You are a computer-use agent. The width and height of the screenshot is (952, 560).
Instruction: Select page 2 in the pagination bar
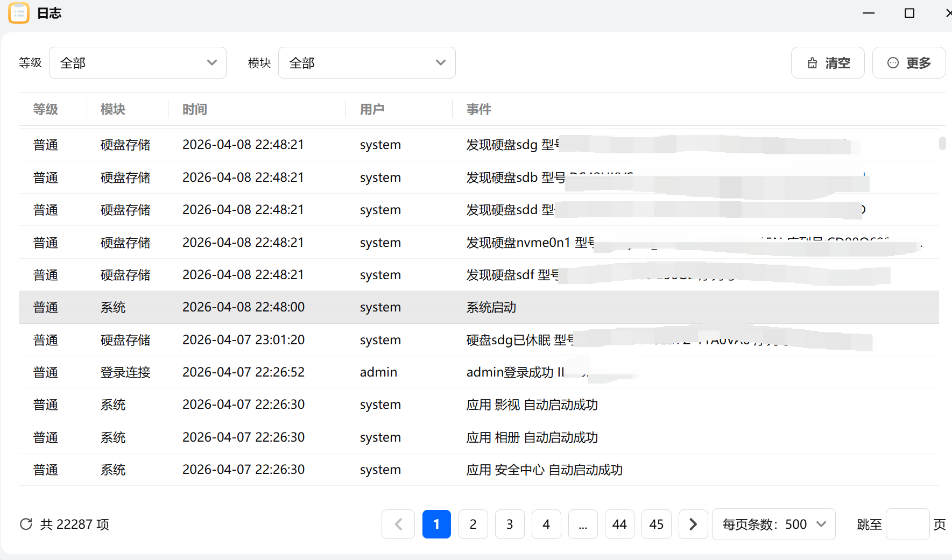(473, 524)
